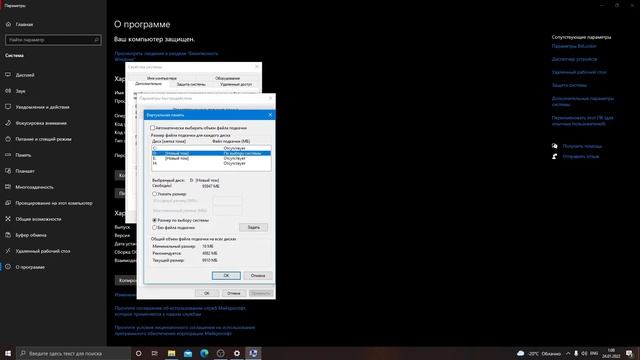Click the Shared experiences (Общие возможности) icon
Image resolution: width=640 pixels, height=360 pixels.
8,219
